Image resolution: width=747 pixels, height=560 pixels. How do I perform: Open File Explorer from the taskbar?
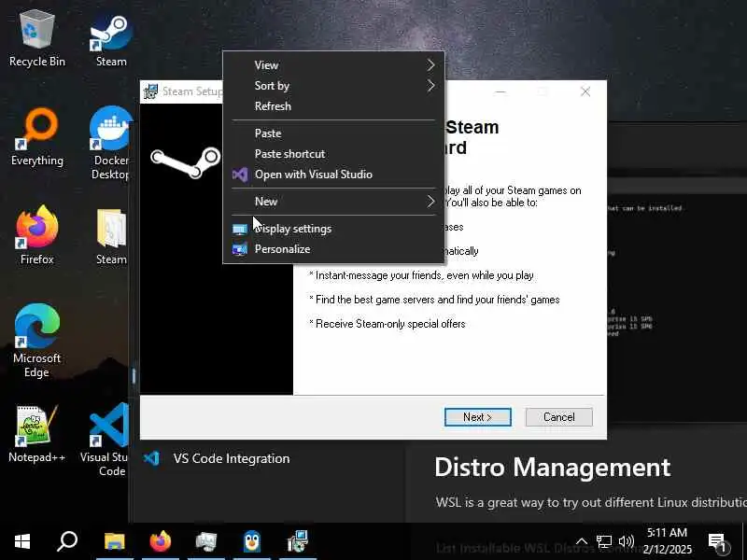click(114, 541)
